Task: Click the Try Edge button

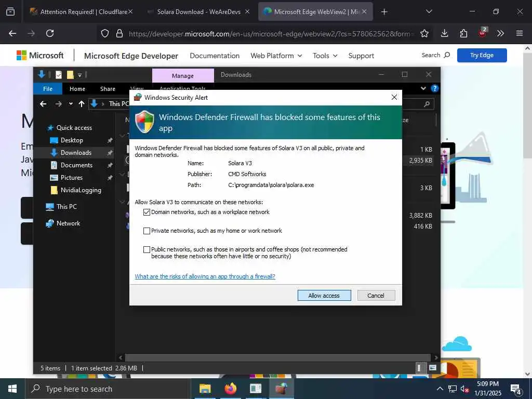Action: pos(482,55)
